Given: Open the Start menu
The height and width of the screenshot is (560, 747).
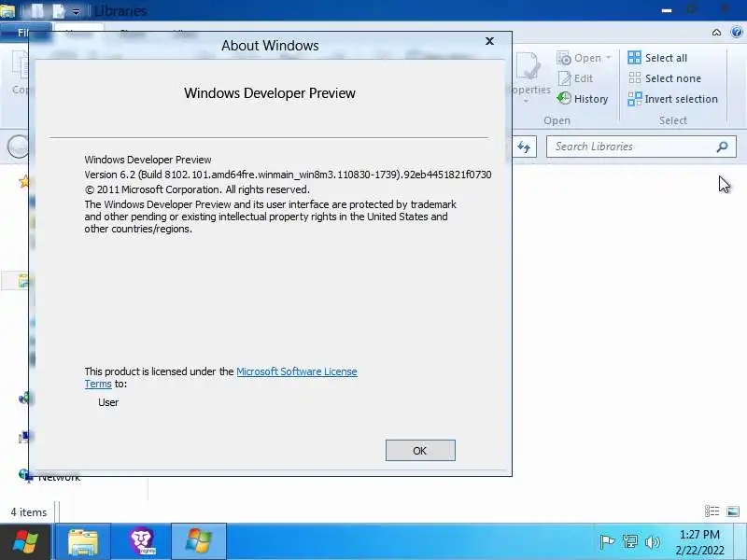Looking at the screenshot, I should (25, 542).
